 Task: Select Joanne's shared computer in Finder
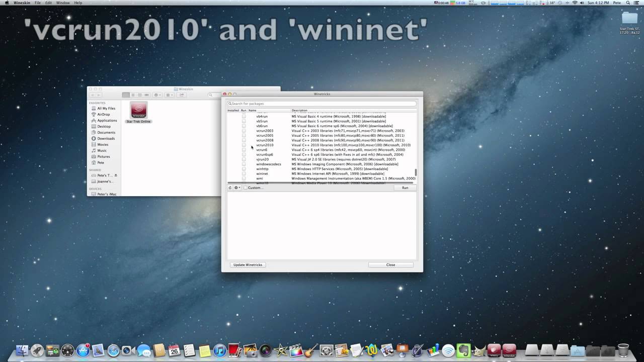click(105, 181)
